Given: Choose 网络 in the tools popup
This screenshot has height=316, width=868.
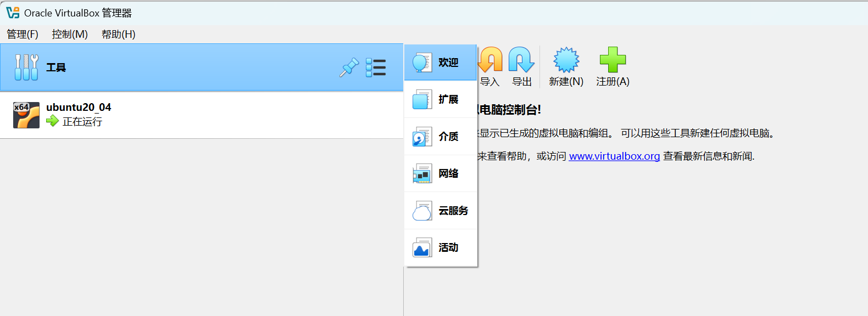Looking at the screenshot, I should pos(441,173).
